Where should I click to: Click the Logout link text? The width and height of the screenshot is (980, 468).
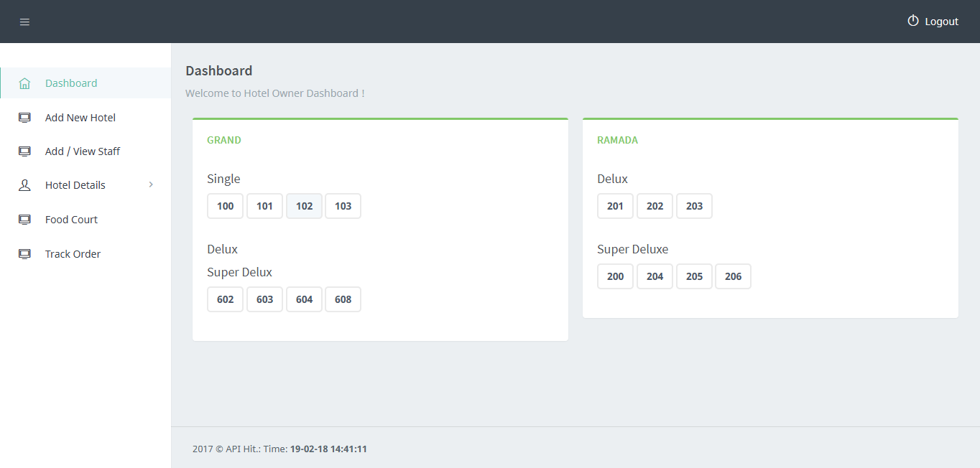click(x=941, y=22)
